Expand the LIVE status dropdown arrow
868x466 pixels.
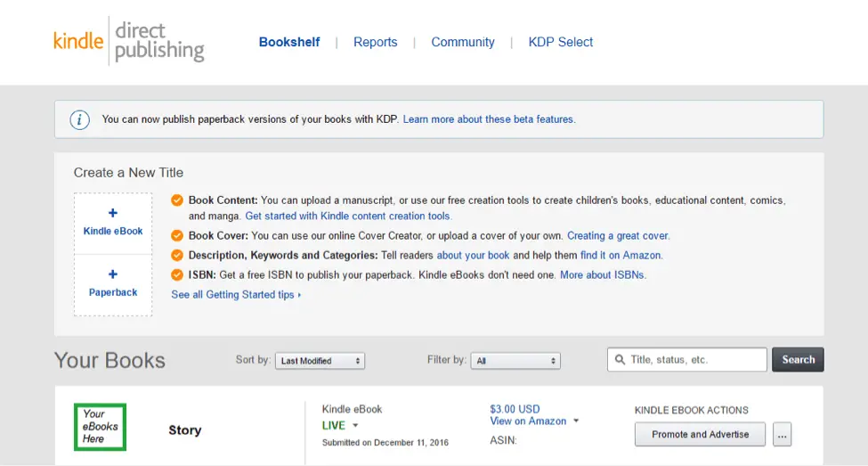click(355, 426)
